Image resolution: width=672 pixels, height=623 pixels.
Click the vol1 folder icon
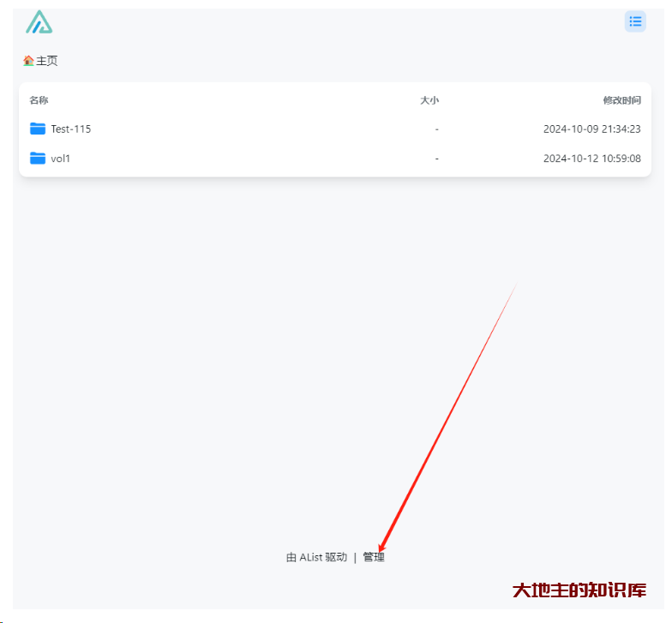tap(38, 158)
